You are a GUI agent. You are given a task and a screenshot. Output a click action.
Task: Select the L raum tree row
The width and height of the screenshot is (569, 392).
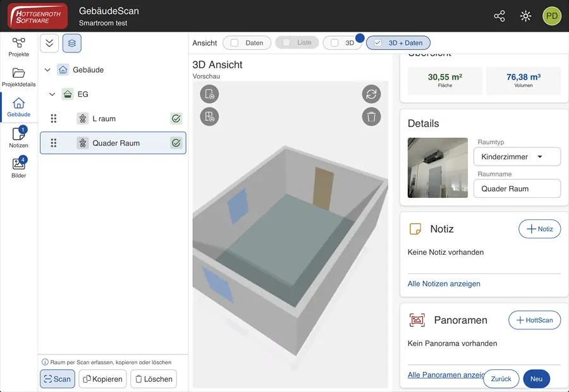113,119
